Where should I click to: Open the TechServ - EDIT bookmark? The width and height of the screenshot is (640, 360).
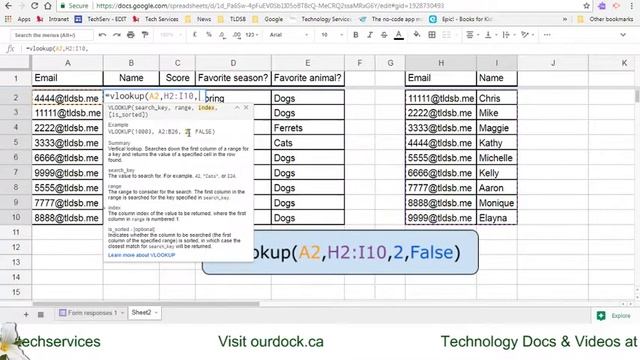pyautogui.click(x=100, y=19)
